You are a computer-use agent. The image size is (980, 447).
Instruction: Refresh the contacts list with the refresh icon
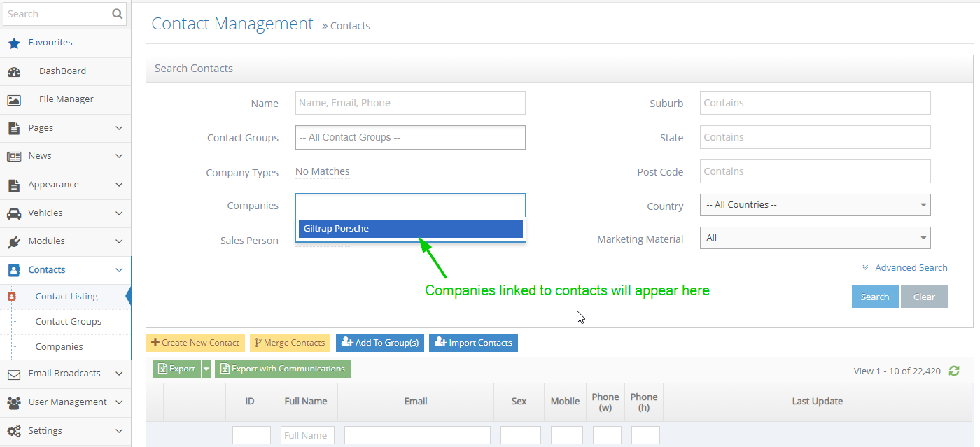953,371
